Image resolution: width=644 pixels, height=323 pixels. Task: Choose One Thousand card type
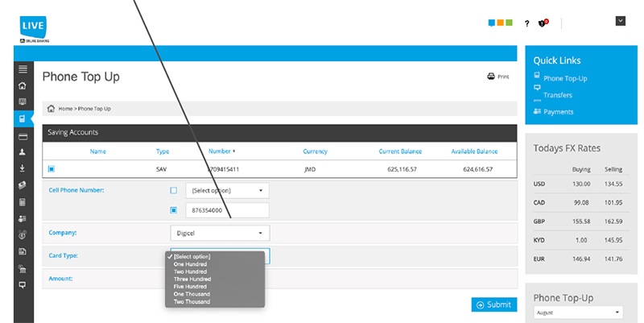point(192,294)
